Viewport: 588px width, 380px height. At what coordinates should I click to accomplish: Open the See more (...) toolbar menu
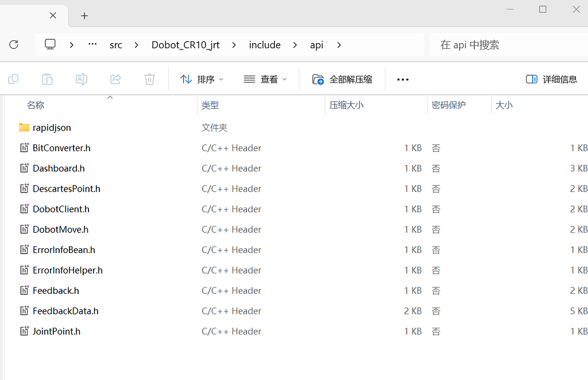(402, 79)
